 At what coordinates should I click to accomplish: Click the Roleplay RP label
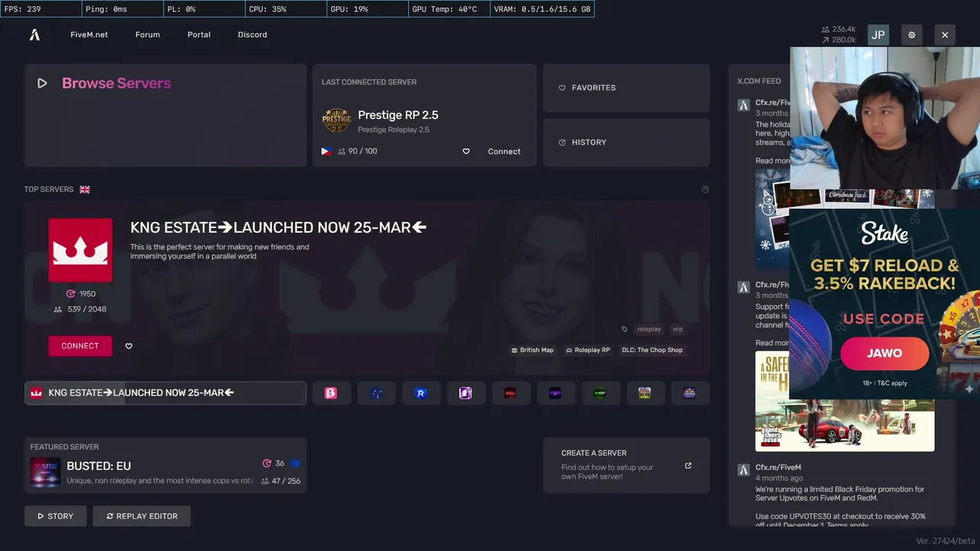tap(588, 350)
